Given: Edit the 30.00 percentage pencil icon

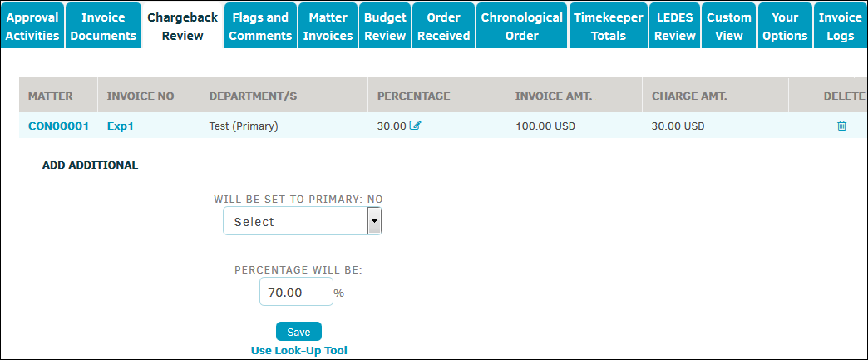Looking at the screenshot, I should tap(415, 126).
